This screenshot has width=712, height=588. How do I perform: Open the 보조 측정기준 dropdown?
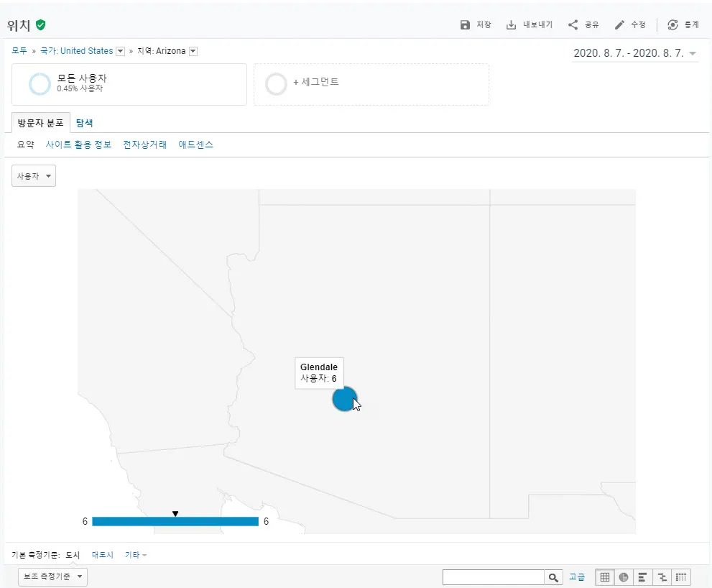(x=52, y=576)
